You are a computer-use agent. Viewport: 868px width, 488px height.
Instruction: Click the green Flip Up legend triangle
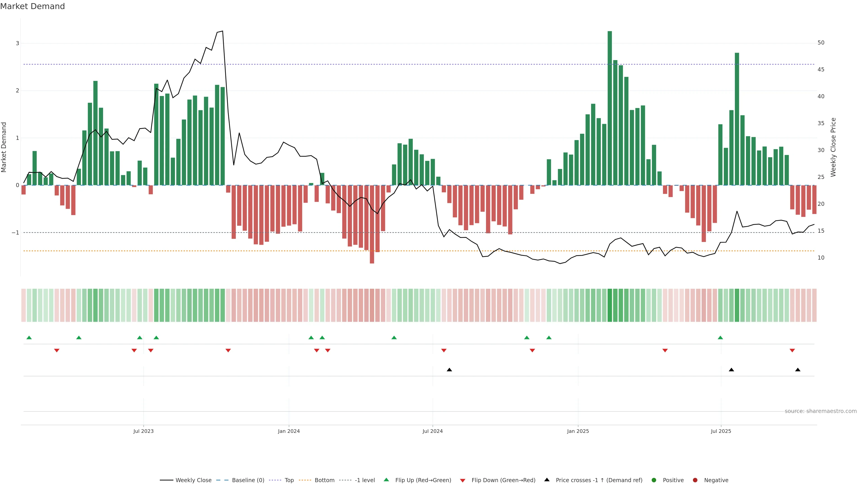tap(387, 480)
